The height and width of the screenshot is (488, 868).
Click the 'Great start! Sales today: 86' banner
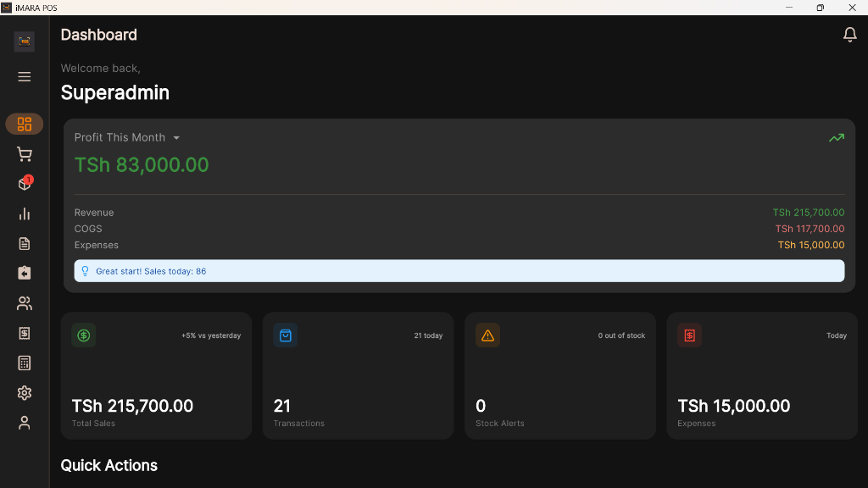pos(459,271)
